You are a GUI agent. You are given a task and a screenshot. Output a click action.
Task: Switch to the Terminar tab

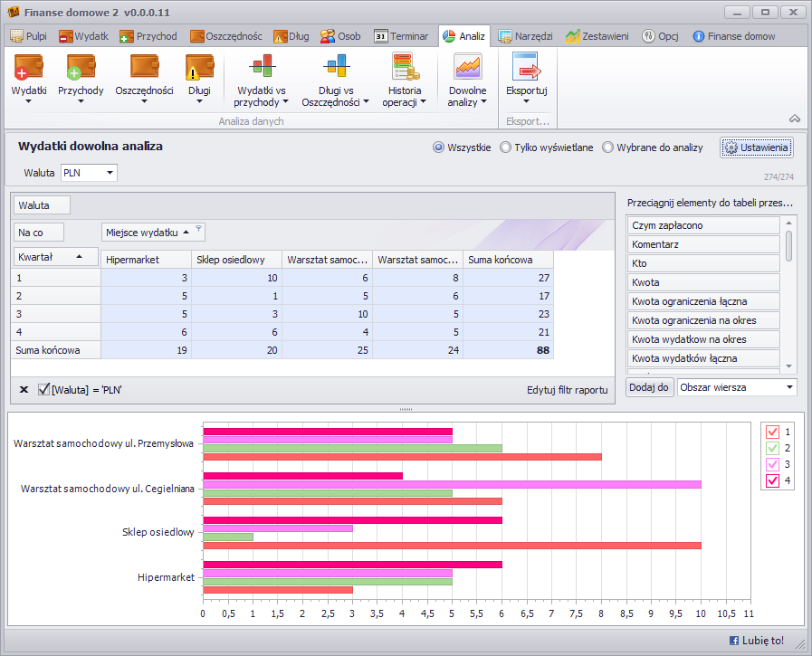click(x=400, y=36)
